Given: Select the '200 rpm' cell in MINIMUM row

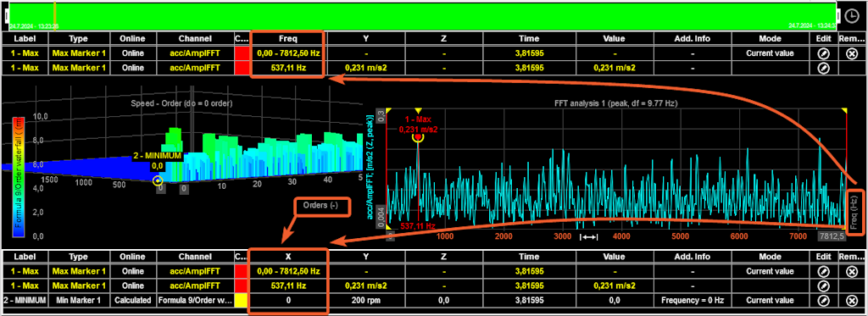Looking at the screenshot, I should tap(365, 300).
